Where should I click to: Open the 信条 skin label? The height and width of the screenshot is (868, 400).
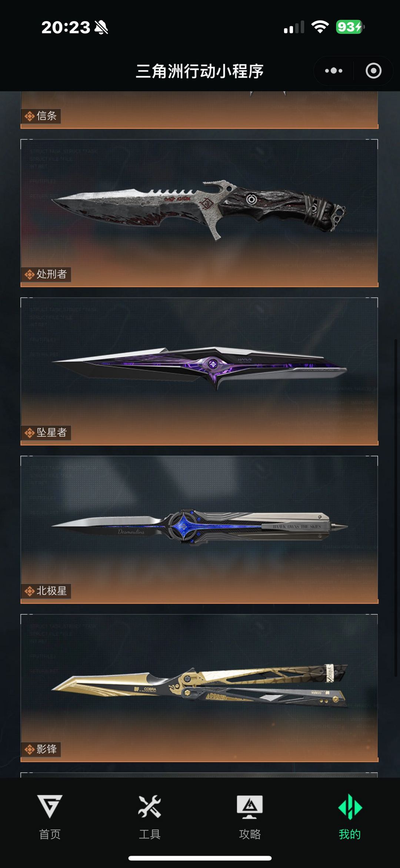click(46, 116)
